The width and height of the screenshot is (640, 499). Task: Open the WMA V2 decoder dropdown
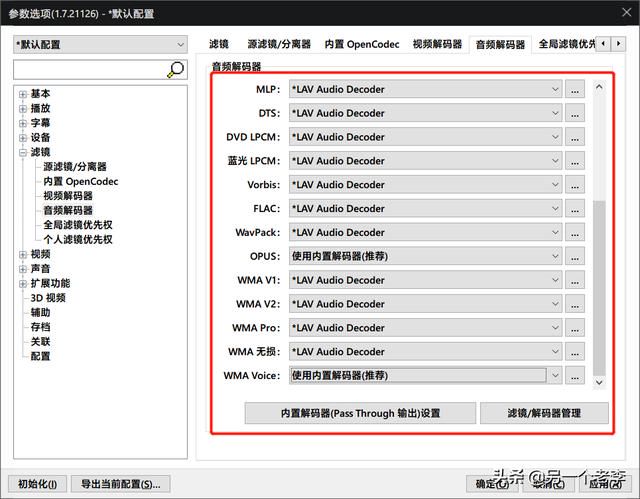[425, 304]
